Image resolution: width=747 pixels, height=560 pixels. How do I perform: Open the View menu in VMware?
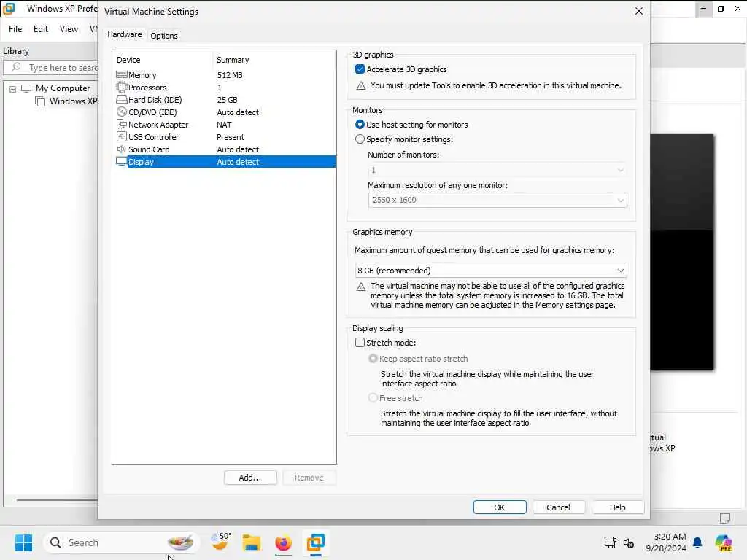[69, 29]
